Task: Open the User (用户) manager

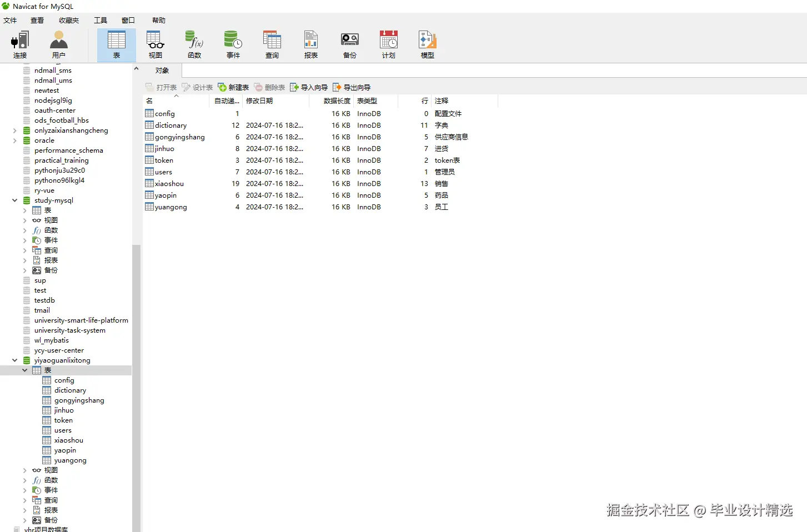Action: pos(59,45)
